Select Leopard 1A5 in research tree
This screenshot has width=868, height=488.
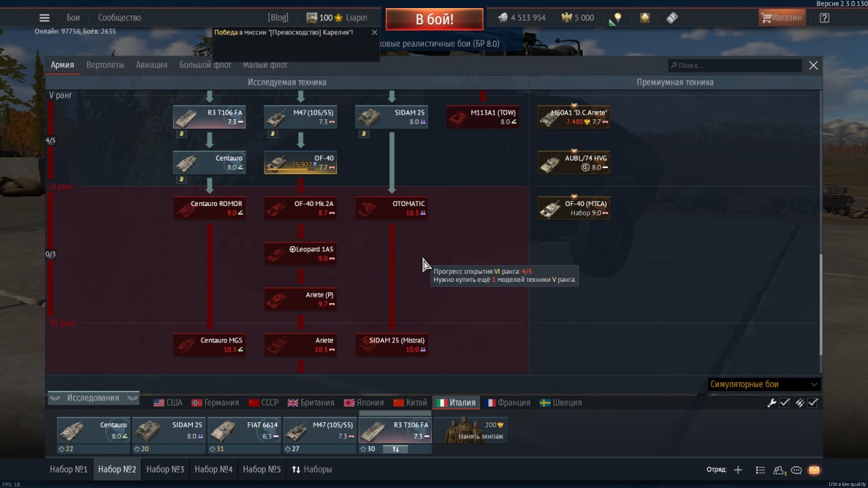click(x=300, y=253)
